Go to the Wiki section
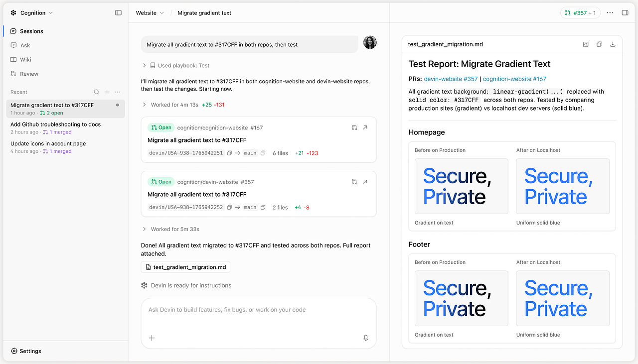This screenshot has height=364, width=638. click(26, 59)
